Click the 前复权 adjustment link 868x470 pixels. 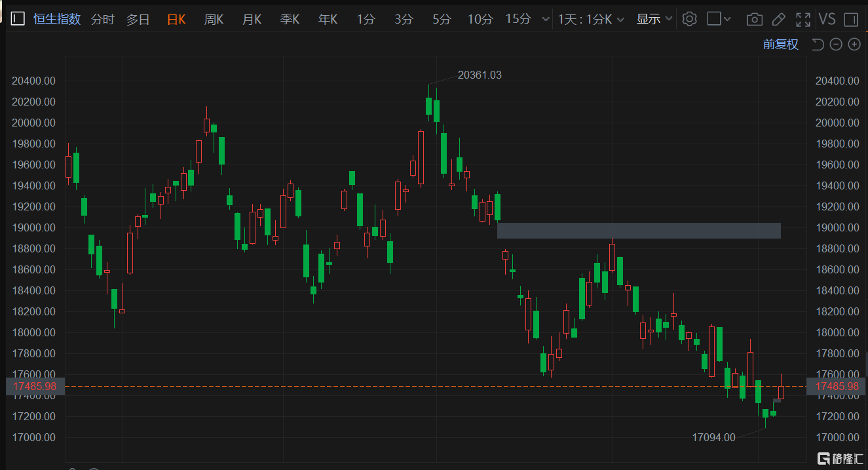[x=781, y=45]
